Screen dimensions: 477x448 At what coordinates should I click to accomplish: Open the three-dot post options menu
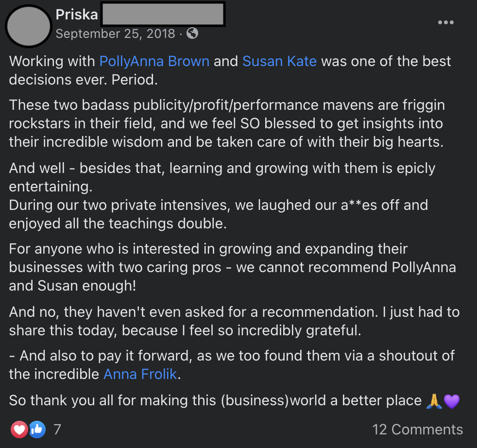coord(445,22)
